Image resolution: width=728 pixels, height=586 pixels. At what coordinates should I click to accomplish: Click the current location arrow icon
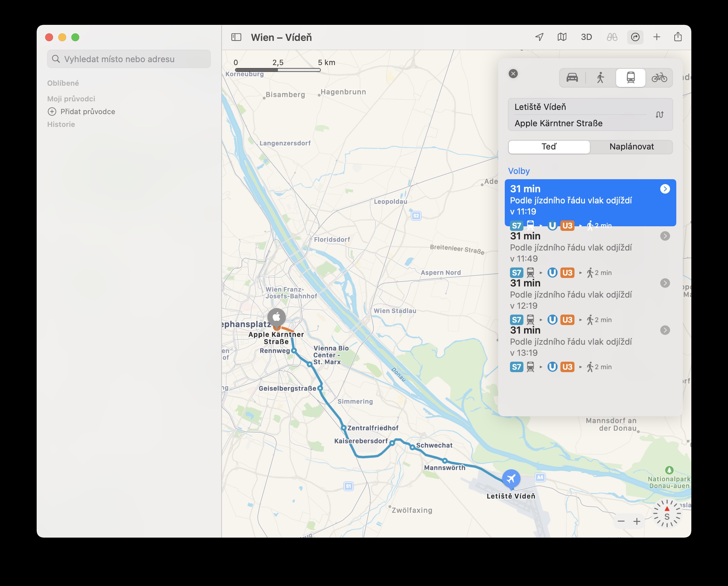click(539, 37)
